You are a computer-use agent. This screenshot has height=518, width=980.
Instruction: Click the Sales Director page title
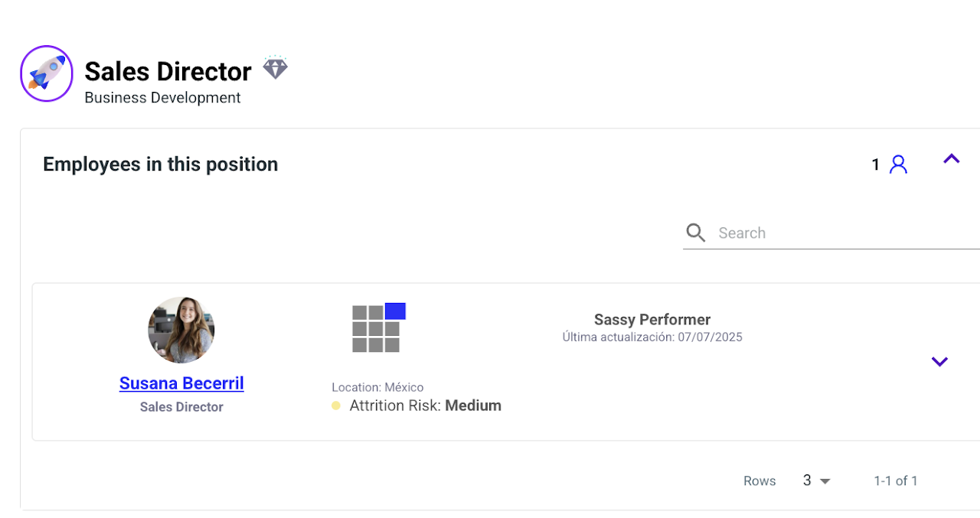click(x=168, y=71)
